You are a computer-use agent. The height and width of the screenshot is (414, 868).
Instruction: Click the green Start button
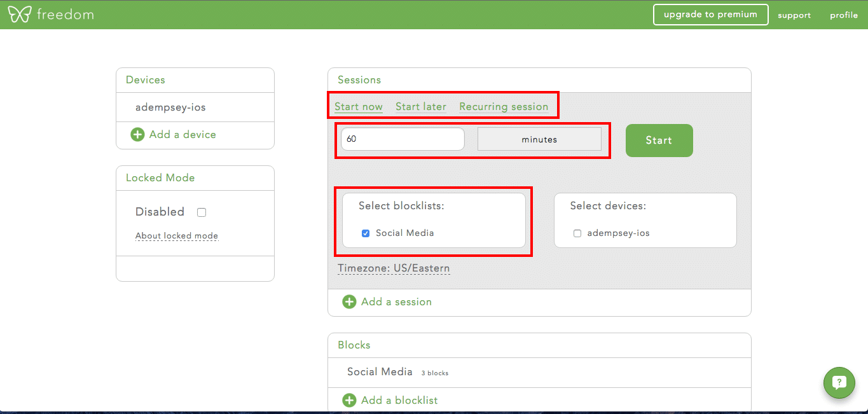[659, 140]
